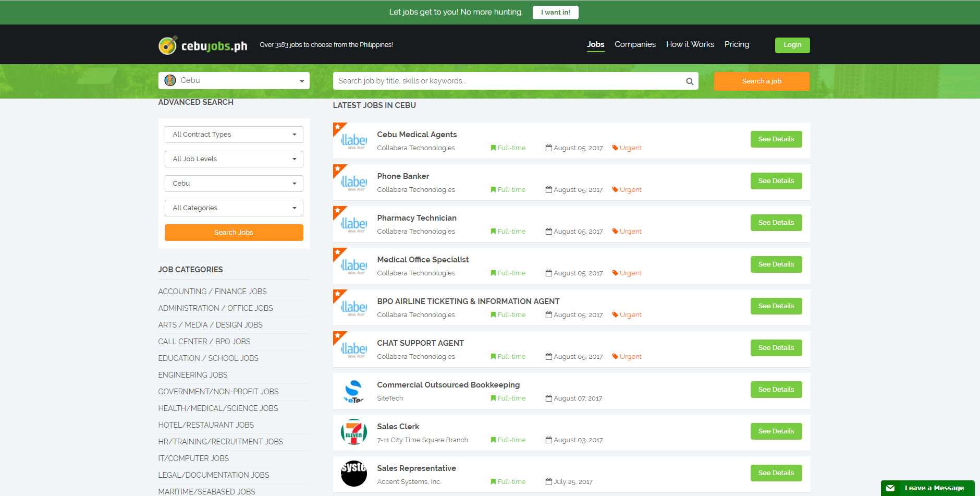Open the How it Works page
Image resolution: width=980 pixels, height=496 pixels.
click(x=690, y=44)
